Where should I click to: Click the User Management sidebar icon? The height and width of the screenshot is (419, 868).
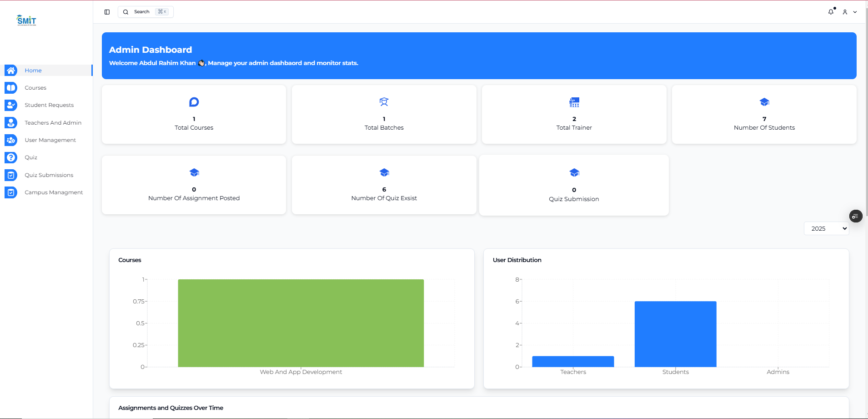tap(11, 140)
